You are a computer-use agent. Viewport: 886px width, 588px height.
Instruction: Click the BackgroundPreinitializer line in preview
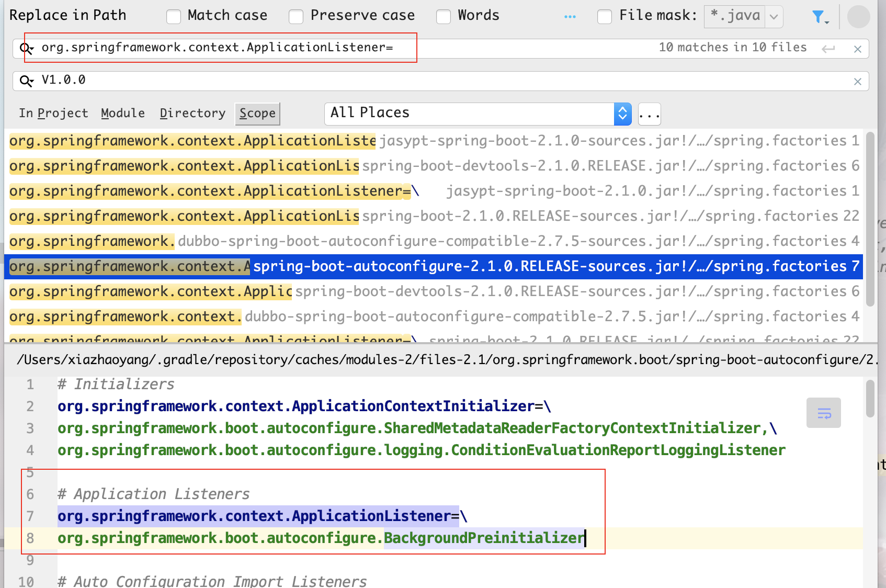321,538
